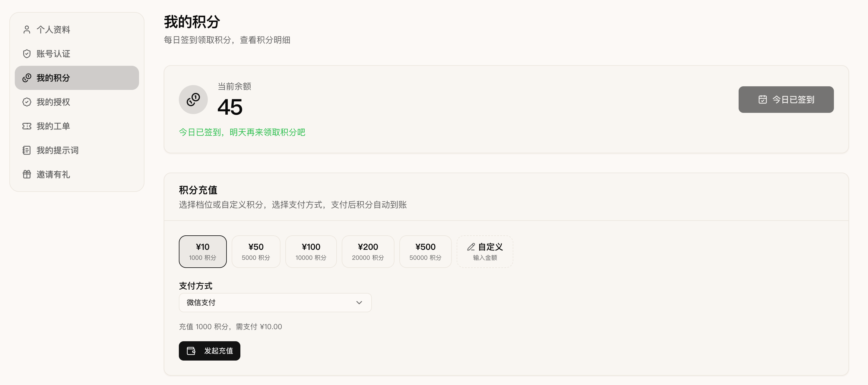868x385 pixels.
Task: Open 我的提示词 sidebar item
Action: click(77, 150)
